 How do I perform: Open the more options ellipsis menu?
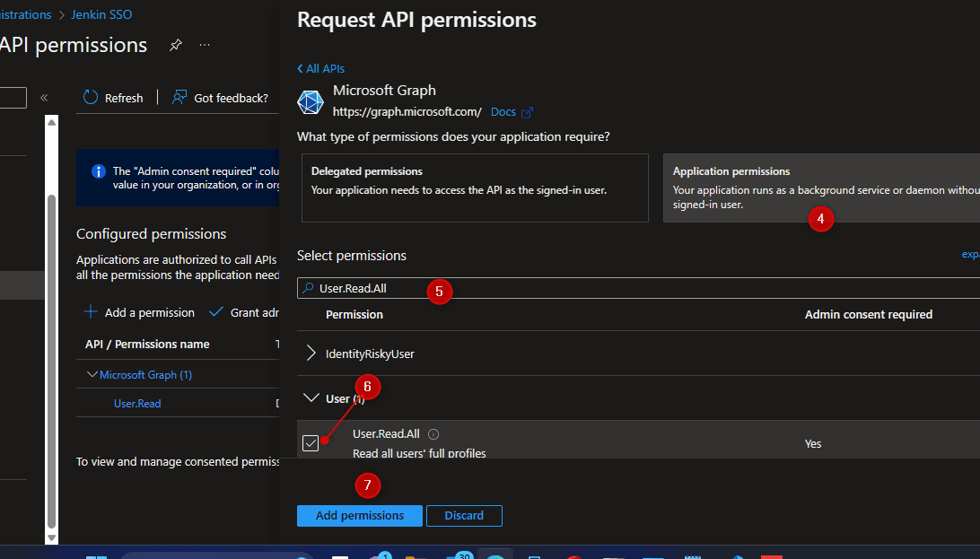[205, 45]
